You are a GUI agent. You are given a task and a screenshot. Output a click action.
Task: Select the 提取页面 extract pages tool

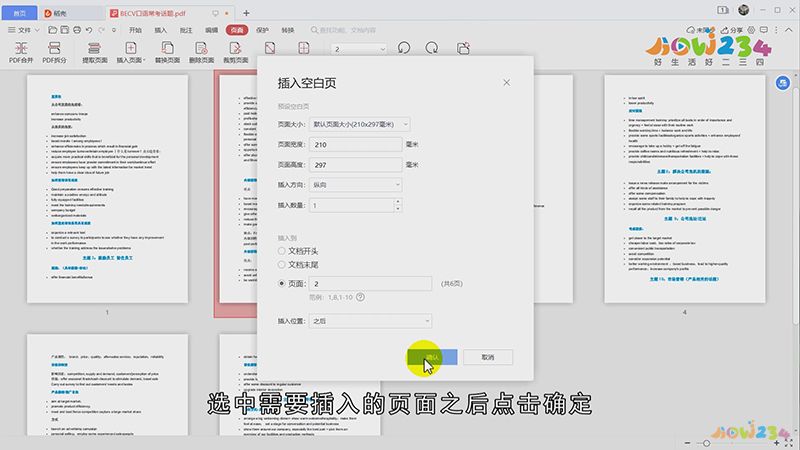point(94,53)
